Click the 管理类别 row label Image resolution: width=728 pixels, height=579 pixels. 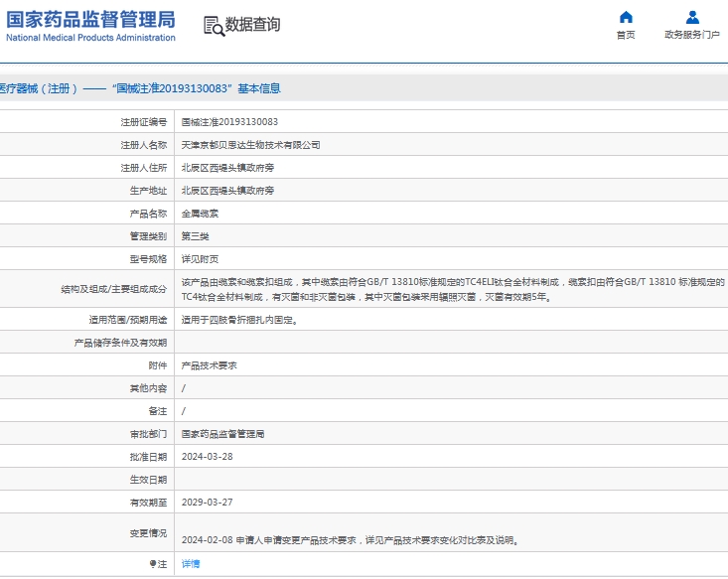(x=148, y=236)
